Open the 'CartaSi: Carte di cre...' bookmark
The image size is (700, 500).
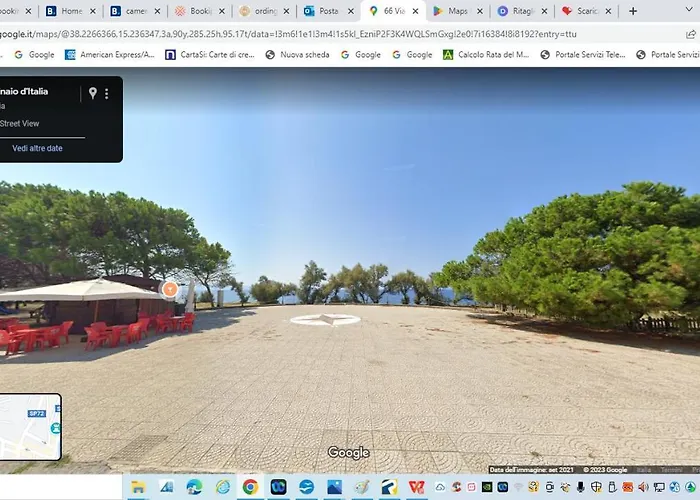pyautogui.click(x=210, y=54)
